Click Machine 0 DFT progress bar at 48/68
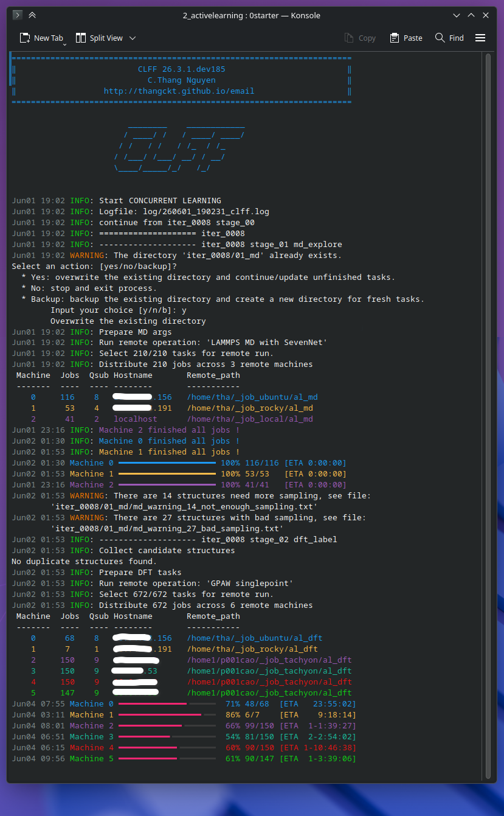Screen dimensions: 504x816 click(167, 704)
